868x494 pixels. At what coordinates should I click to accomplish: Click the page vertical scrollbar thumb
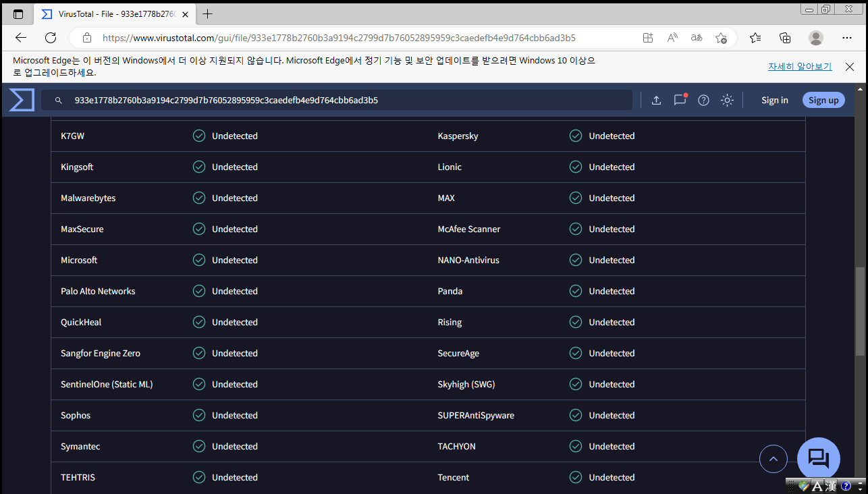(861, 312)
